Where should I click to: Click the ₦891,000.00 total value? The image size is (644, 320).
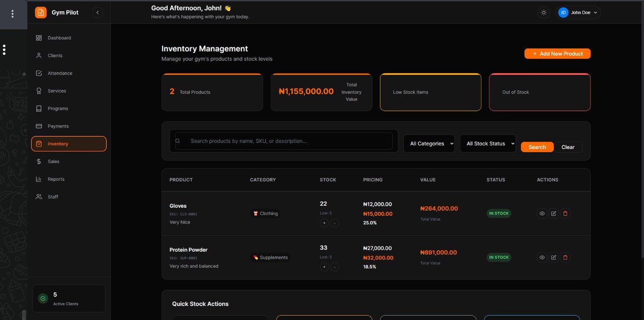tap(439, 252)
